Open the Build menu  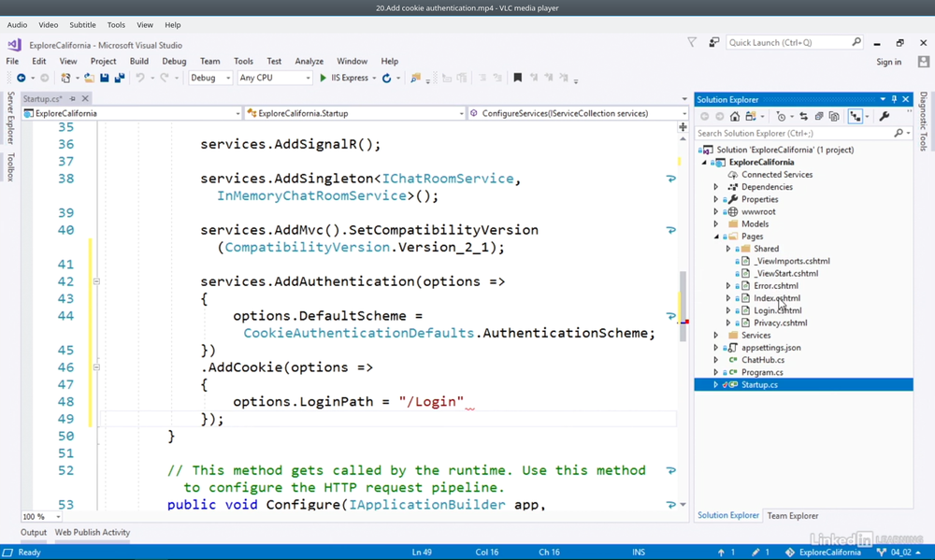coord(139,62)
